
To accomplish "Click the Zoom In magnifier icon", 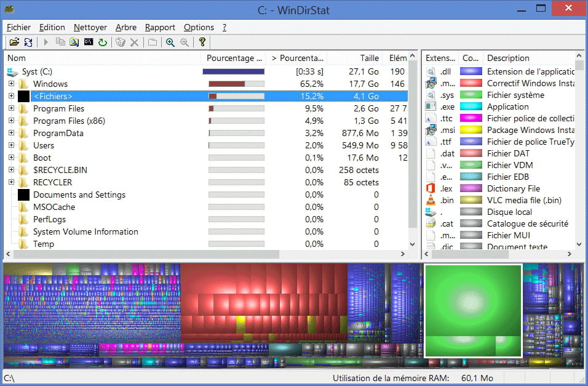I will (x=170, y=42).
